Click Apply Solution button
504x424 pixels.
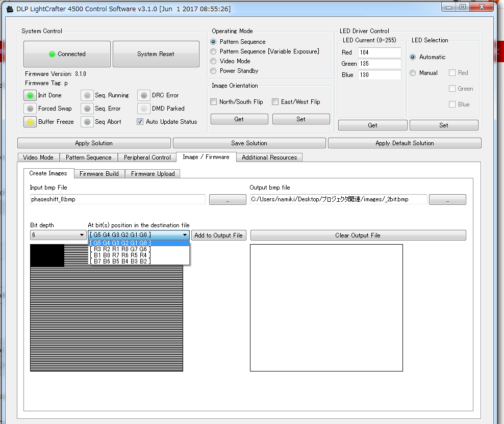(94, 143)
